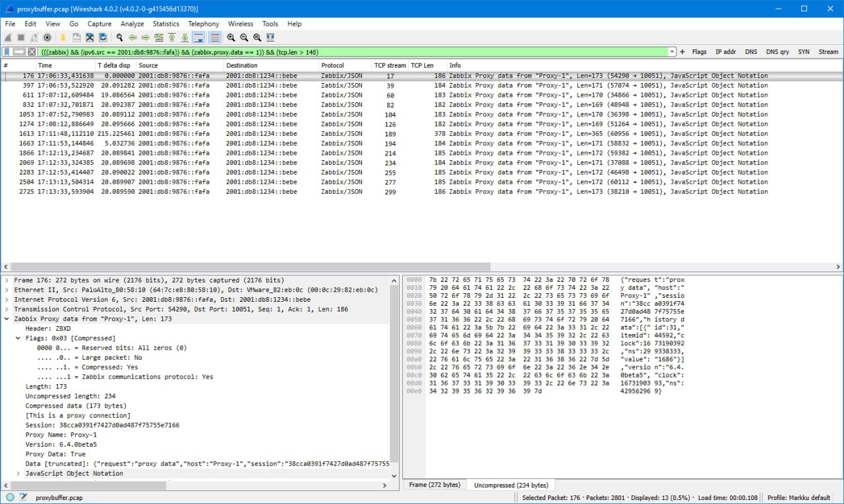Viewport: 844px width, 504px height.
Task: Select packet number 397 row
Action: (x=422, y=86)
